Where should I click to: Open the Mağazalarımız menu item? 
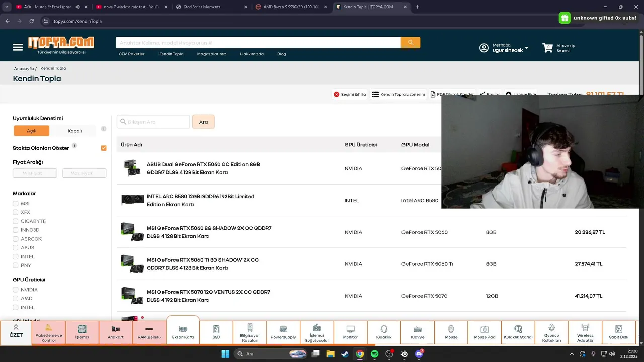pos(212,54)
